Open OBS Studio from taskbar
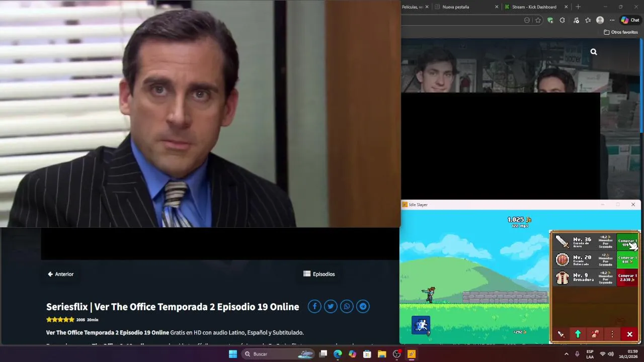This screenshot has width=644, height=362. pos(396,354)
